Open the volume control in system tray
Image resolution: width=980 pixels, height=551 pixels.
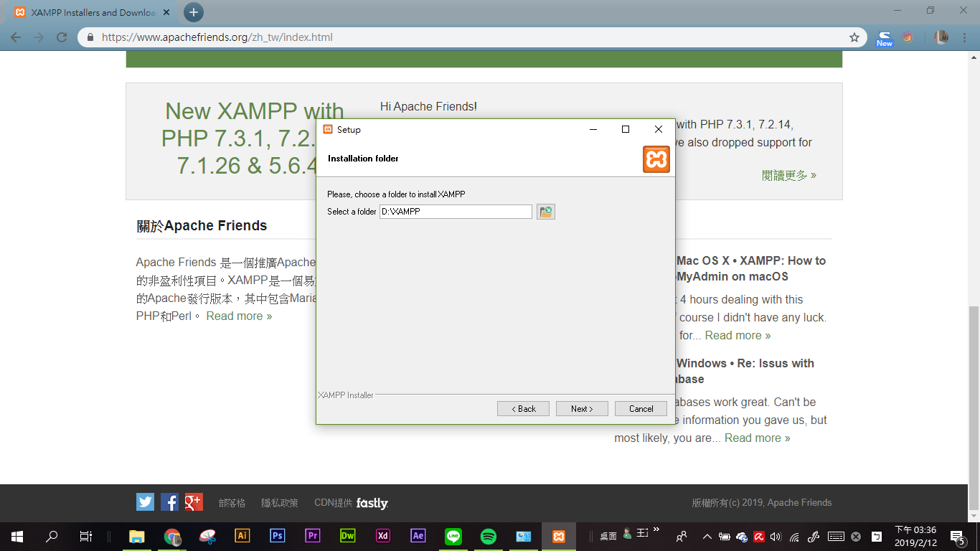[x=775, y=536]
